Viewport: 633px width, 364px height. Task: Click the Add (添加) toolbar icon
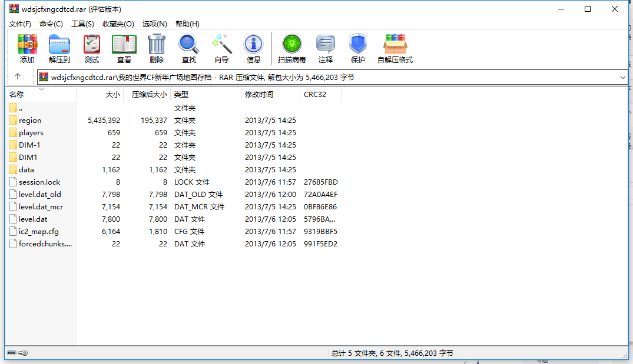click(27, 44)
